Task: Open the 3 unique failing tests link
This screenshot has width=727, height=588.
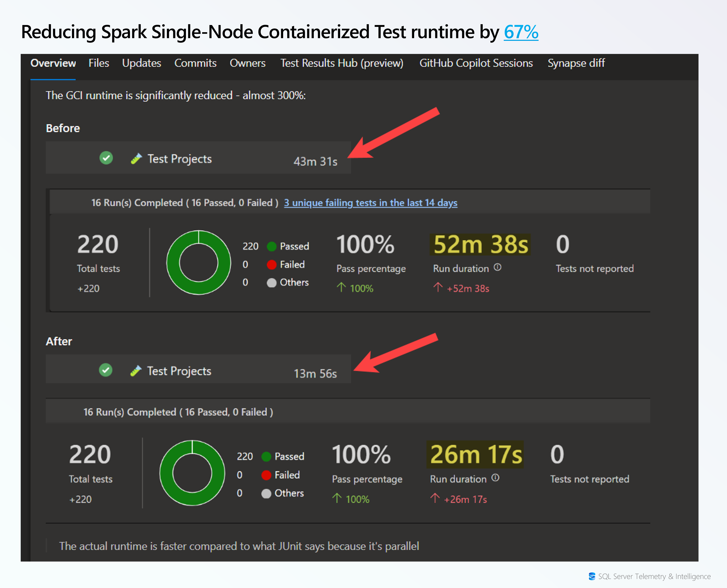Action: tap(370, 203)
